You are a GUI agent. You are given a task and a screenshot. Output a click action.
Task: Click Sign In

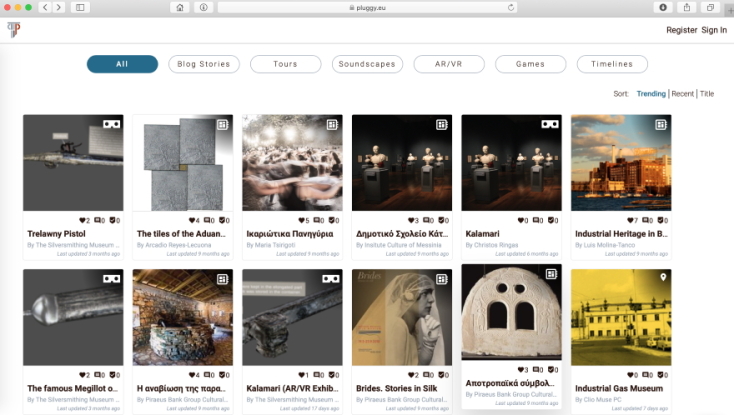click(x=714, y=30)
